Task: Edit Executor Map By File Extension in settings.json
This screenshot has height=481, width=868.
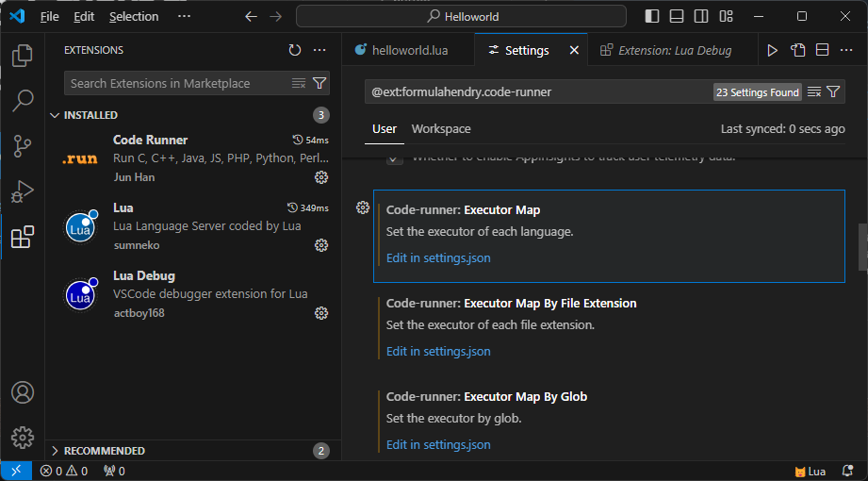Action: [438, 352]
